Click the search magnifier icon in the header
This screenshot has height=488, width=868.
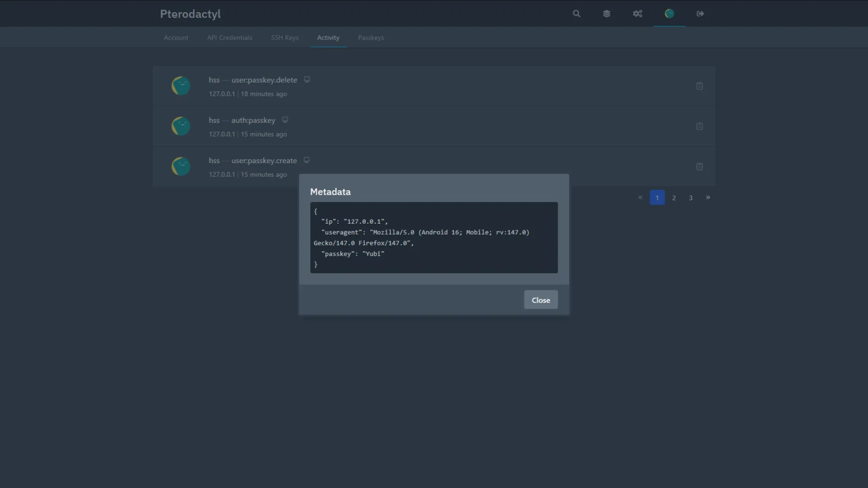[576, 14]
